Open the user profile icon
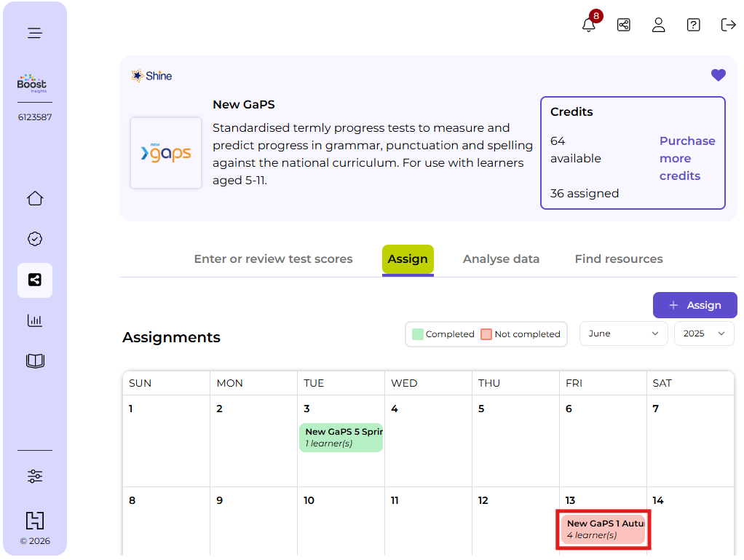Viewport: 744px width, 560px height. click(x=659, y=25)
